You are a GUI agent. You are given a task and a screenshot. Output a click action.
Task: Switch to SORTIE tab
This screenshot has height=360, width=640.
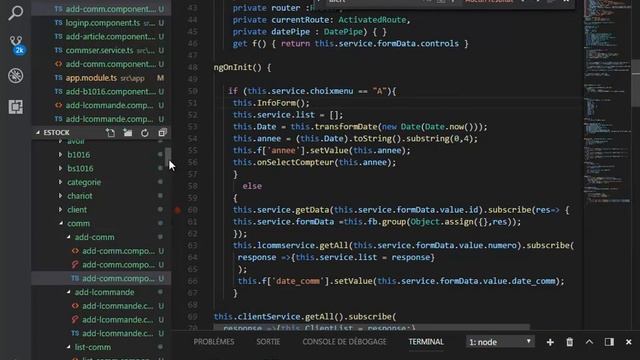pyautogui.click(x=268, y=342)
